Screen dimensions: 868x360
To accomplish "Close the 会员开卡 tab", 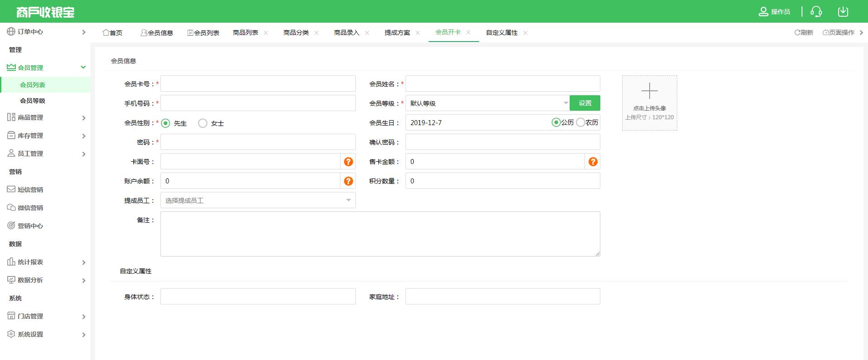I will pos(468,32).
